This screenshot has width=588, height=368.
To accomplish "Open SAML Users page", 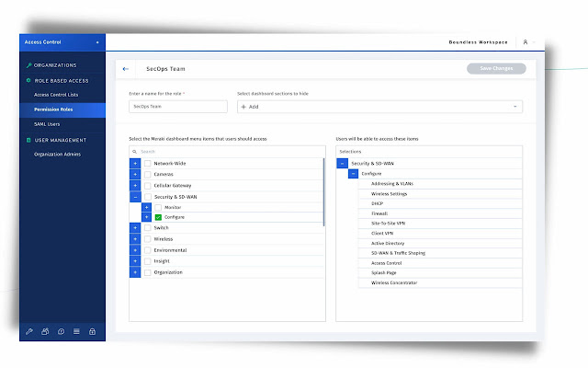I will coord(47,124).
